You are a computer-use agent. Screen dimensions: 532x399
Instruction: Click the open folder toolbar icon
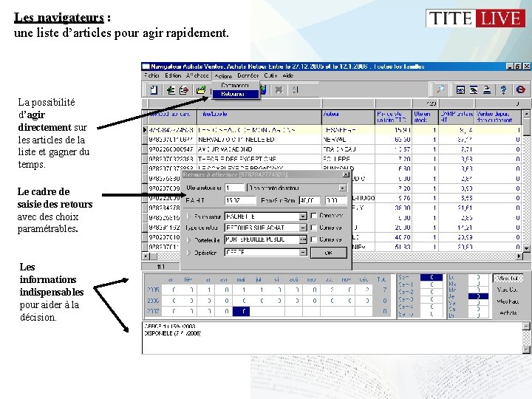click(201, 90)
